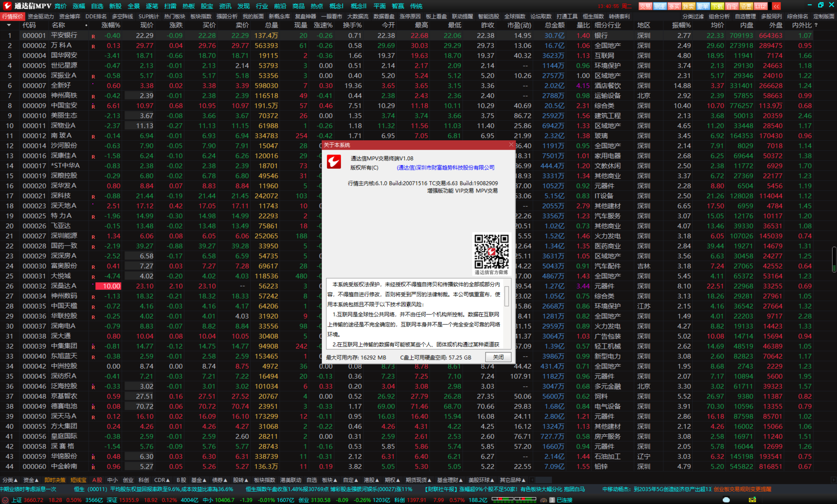Viewport: 837px width, 504px height.
Task: Click the speedometer icon in status bar
Action: (543, 500)
